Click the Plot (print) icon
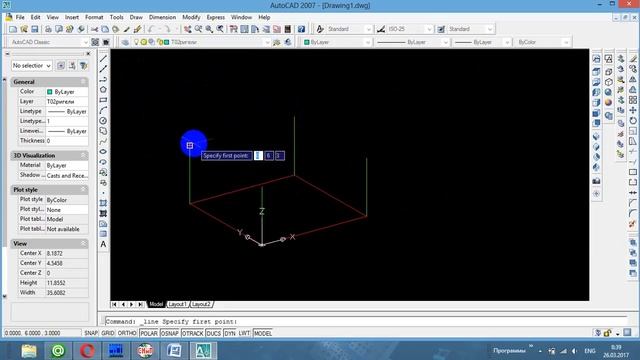Image resolution: width=640 pixels, height=360 pixels. click(x=48, y=29)
